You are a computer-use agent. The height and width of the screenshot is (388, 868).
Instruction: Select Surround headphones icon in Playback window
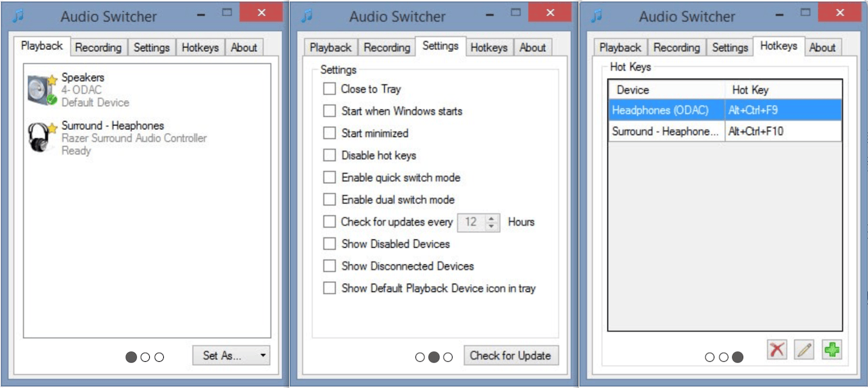[x=42, y=137]
